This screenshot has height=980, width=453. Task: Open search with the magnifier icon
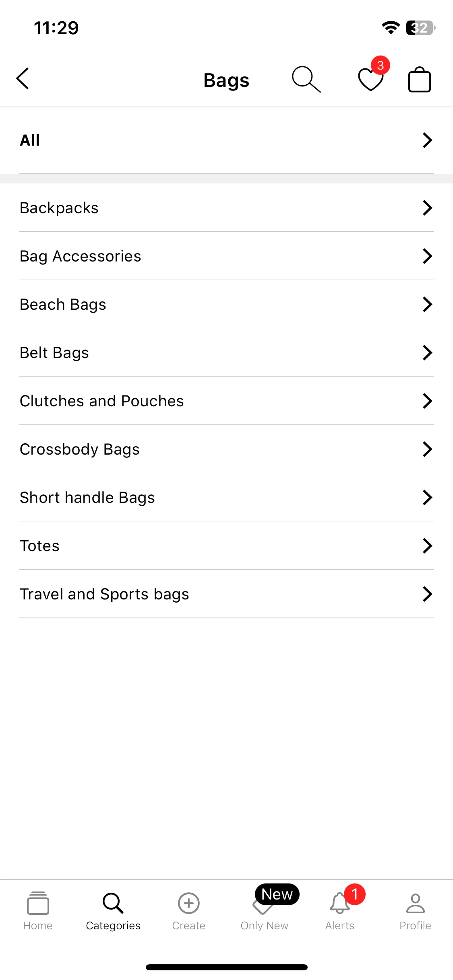pos(306,79)
